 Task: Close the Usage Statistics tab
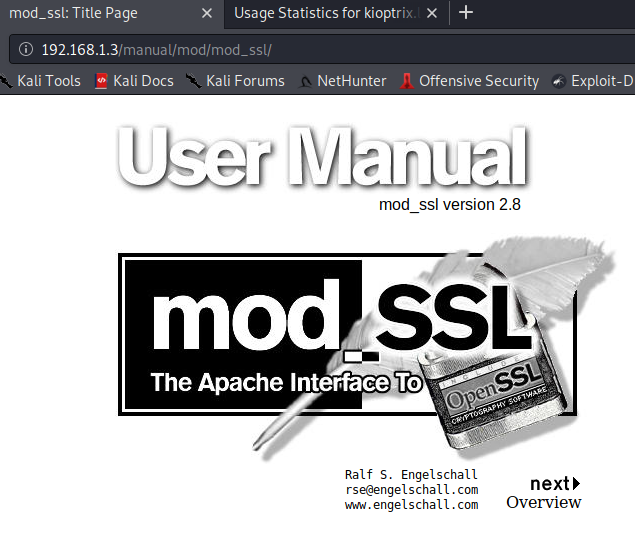coord(432,13)
